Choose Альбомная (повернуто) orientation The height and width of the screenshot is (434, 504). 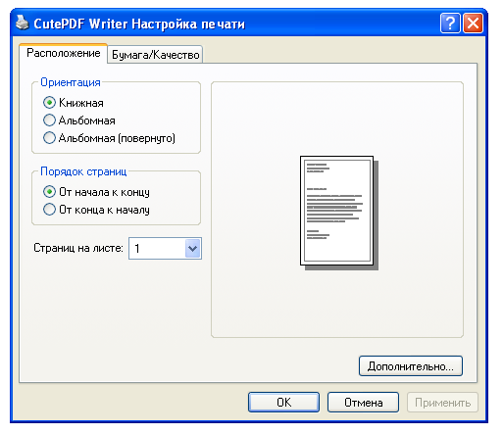point(49,138)
